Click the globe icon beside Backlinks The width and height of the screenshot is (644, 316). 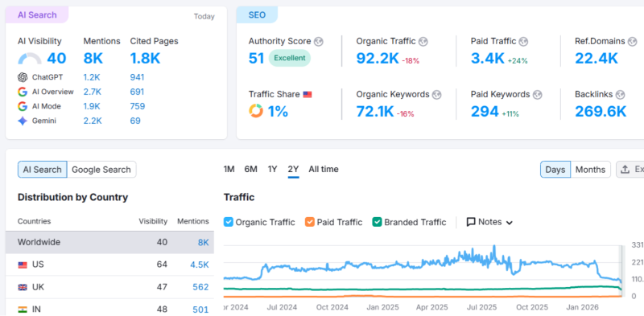pos(620,95)
